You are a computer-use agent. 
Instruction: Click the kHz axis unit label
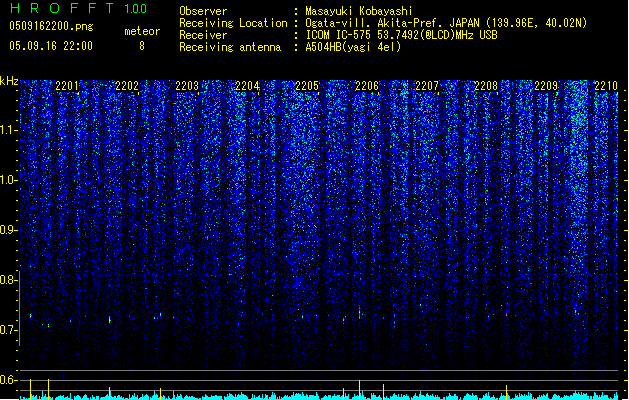click(9, 81)
